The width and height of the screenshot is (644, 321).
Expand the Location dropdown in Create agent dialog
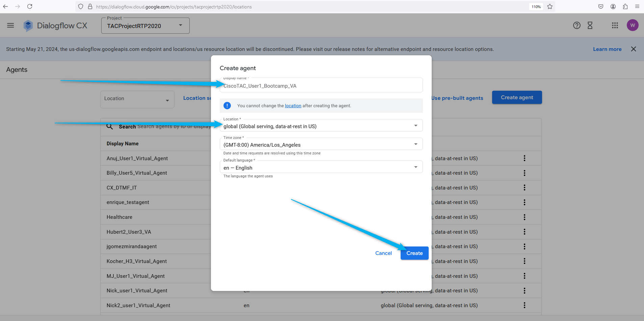coord(321,126)
